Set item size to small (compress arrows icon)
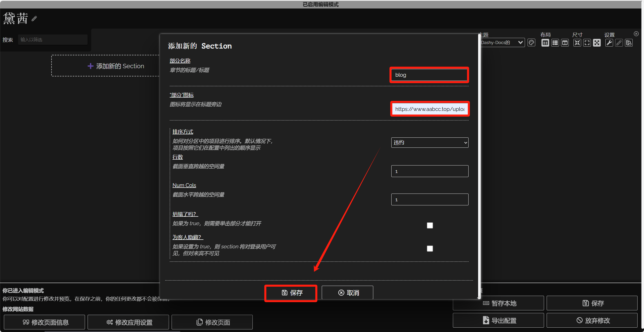Viewport: 644px width, 332px height. [577, 43]
